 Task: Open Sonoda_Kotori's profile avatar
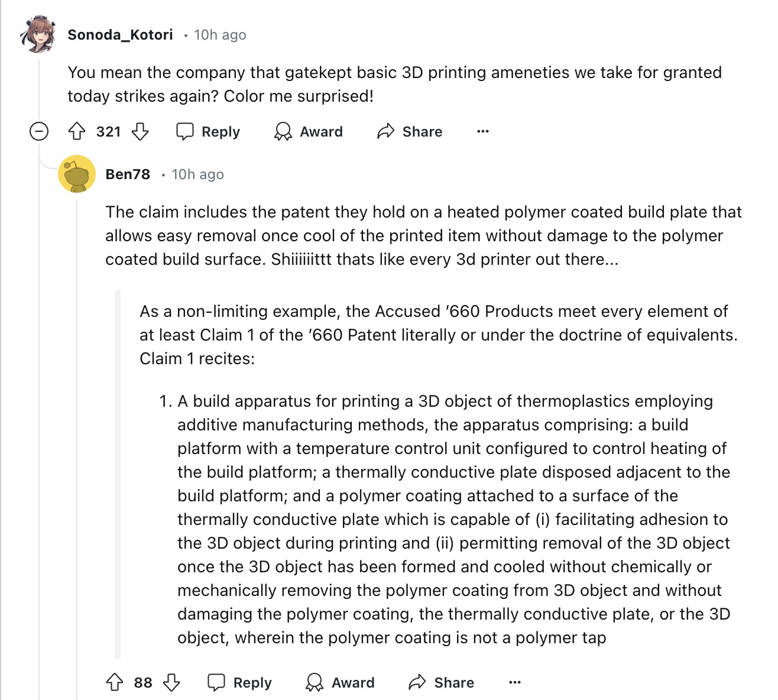click(x=38, y=35)
